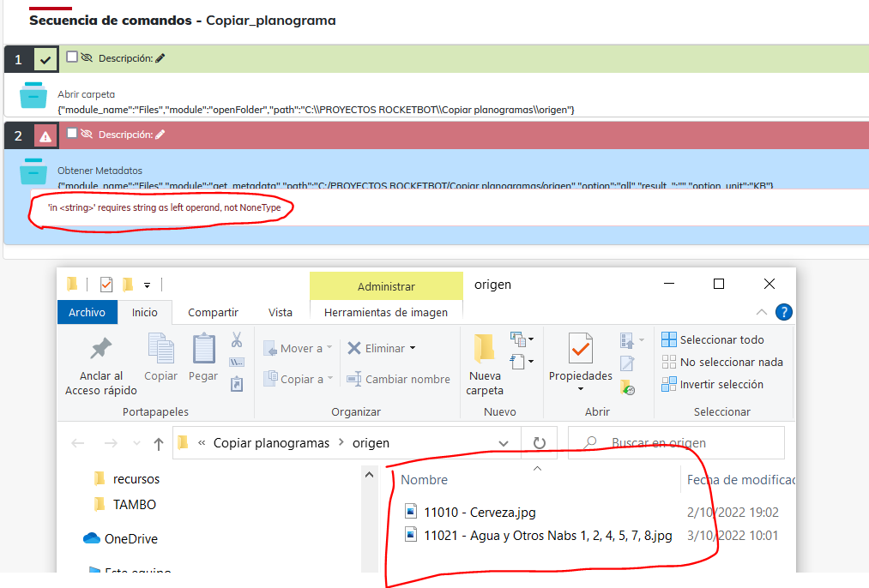Tick the checkbox on command 2 header
The width and height of the screenshot is (869, 588).
tap(72, 133)
